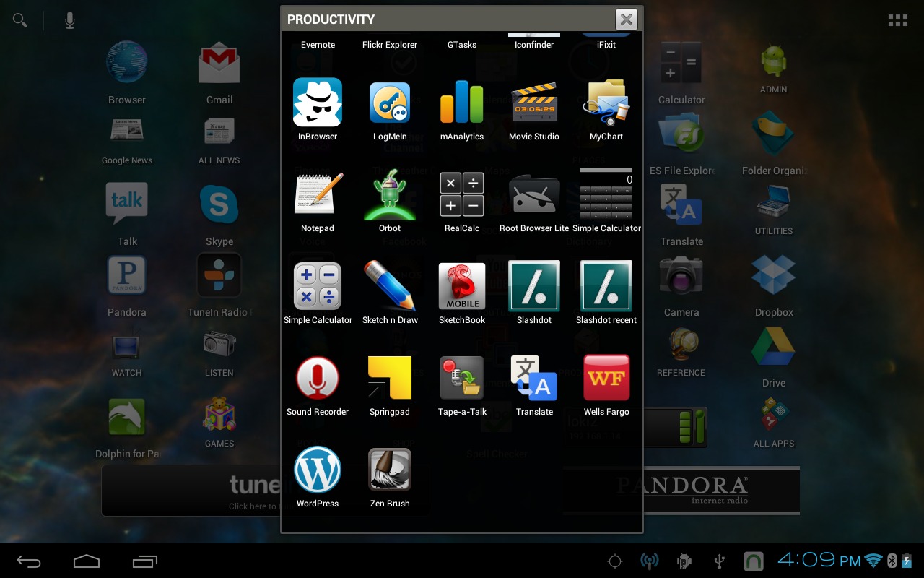The height and width of the screenshot is (578, 924).
Task: Open the ALL APPS folder
Action: (x=774, y=423)
